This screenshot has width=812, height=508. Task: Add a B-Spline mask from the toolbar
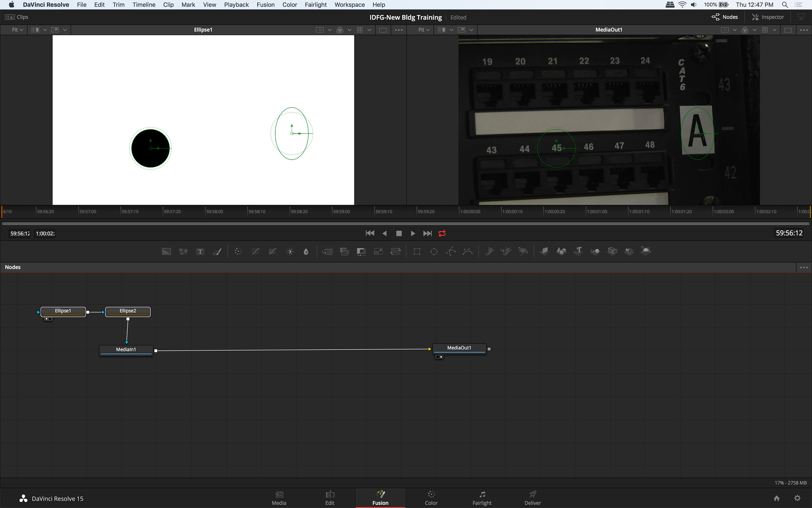pyautogui.click(x=468, y=251)
